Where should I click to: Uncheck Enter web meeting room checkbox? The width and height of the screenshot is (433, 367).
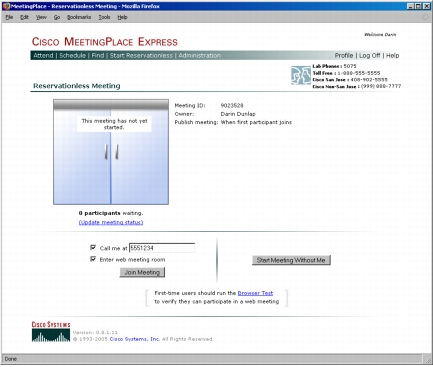93,259
